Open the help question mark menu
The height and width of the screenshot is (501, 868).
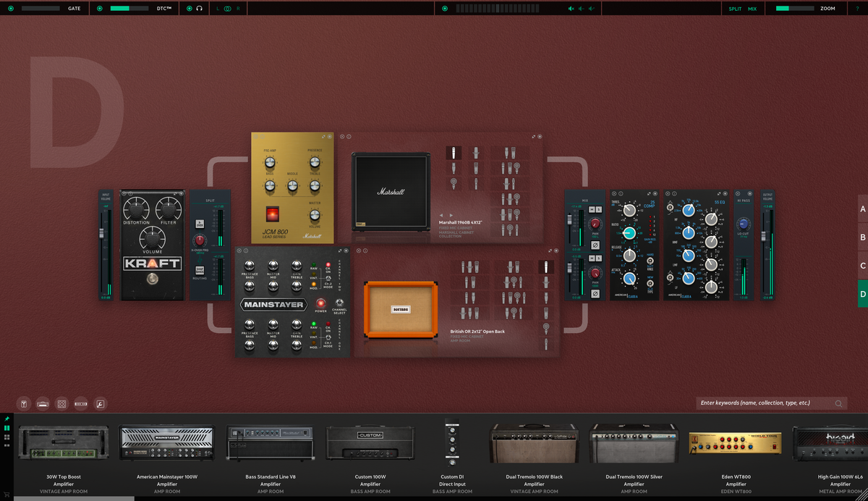(857, 9)
